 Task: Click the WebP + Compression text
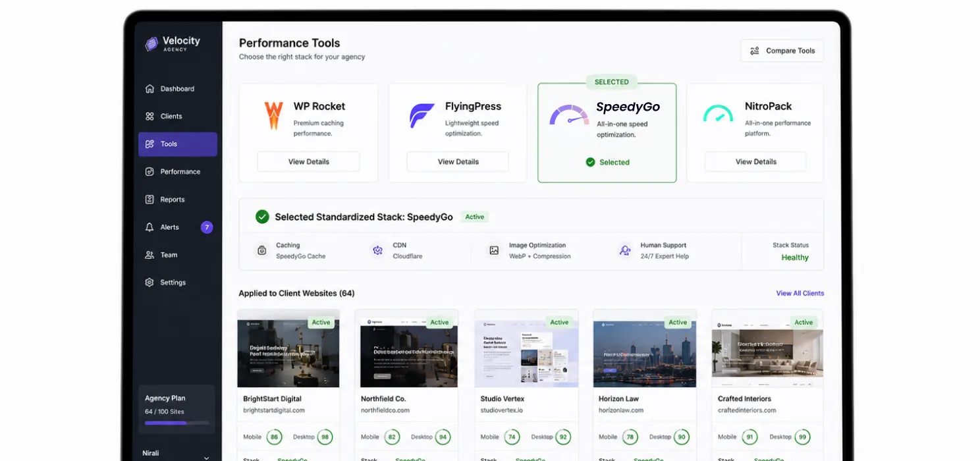pyautogui.click(x=540, y=256)
